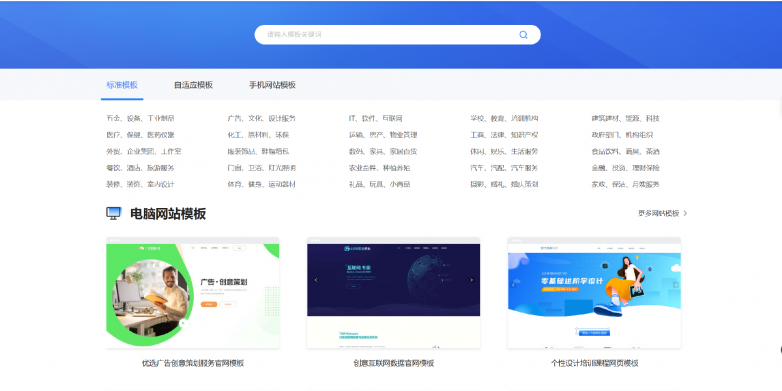The image size is (782, 391).
Task: Click the left arrow on the dark internet template preview
Action: pyautogui.click(x=316, y=280)
